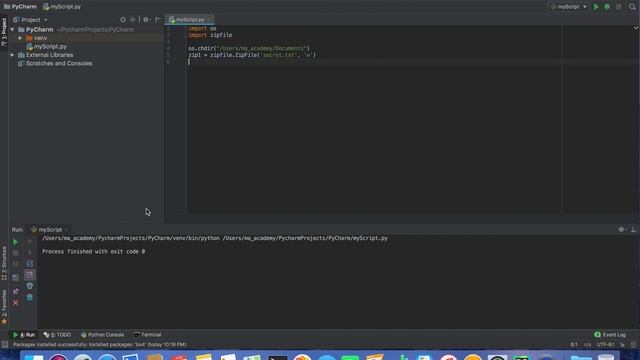Rerun myScript in Run panel

click(x=15, y=242)
